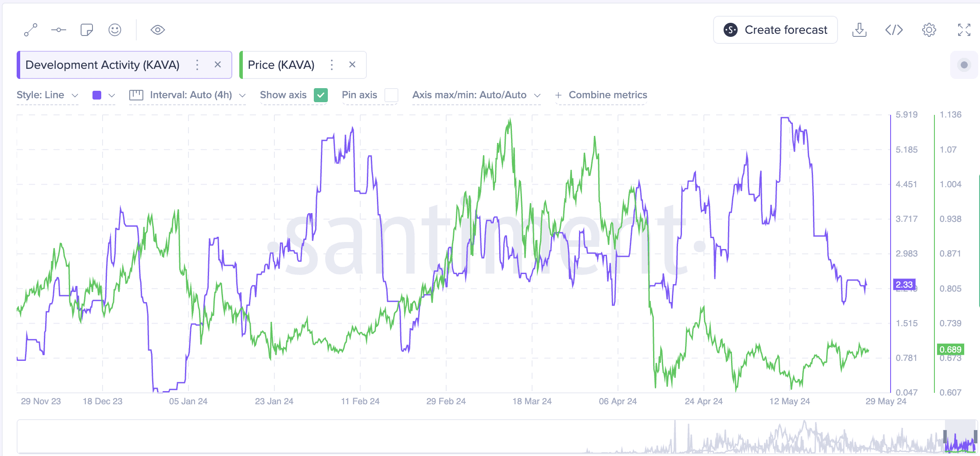Screen dimensions: 980x456
Task: Click the 18 Mar 24 date label
Action: tap(532, 401)
